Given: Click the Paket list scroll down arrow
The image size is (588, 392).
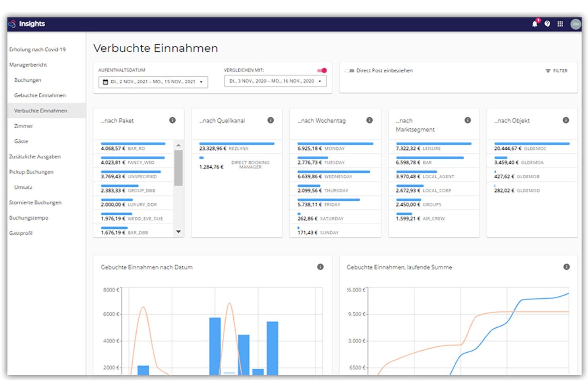Looking at the screenshot, I should click(178, 232).
